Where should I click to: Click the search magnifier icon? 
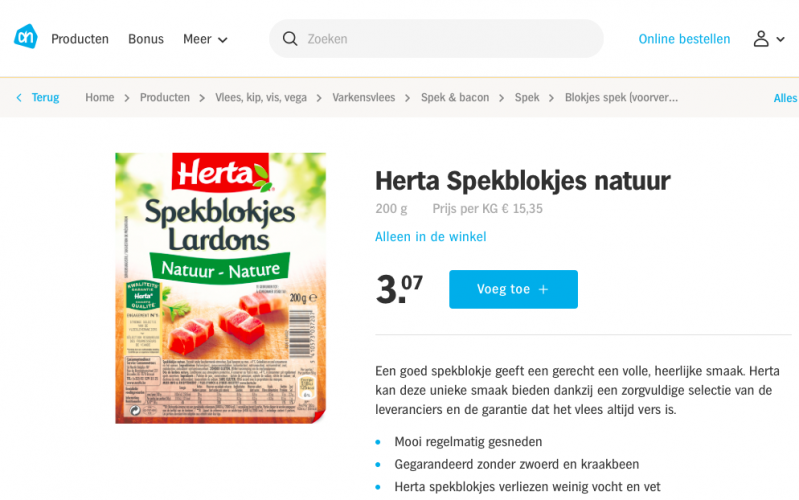290,39
